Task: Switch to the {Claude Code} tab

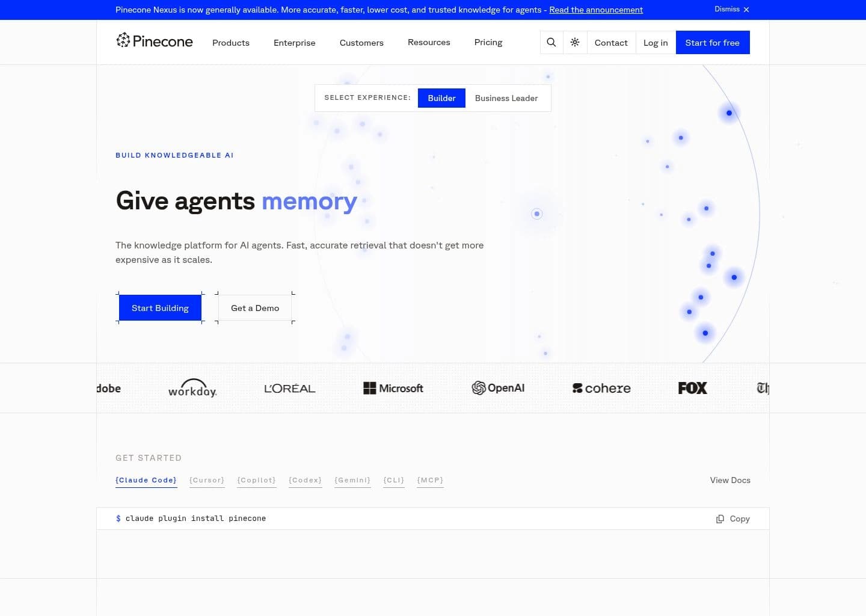Action: pos(146,480)
